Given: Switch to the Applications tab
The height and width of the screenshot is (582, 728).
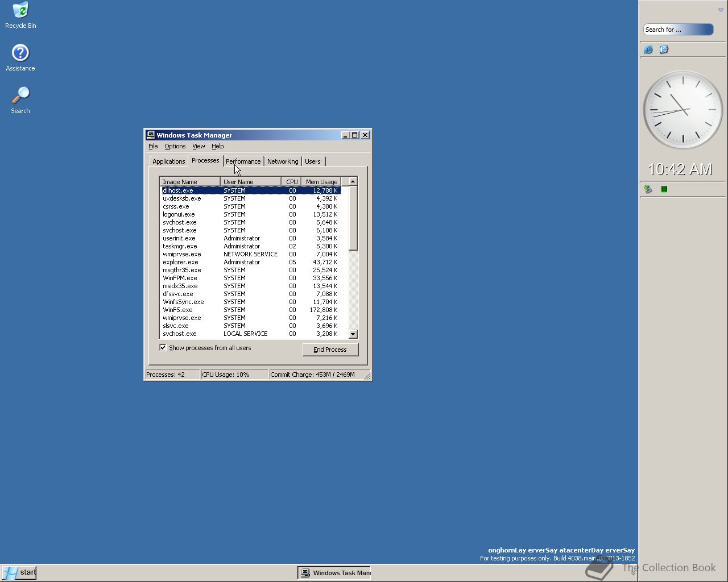Looking at the screenshot, I should [169, 161].
